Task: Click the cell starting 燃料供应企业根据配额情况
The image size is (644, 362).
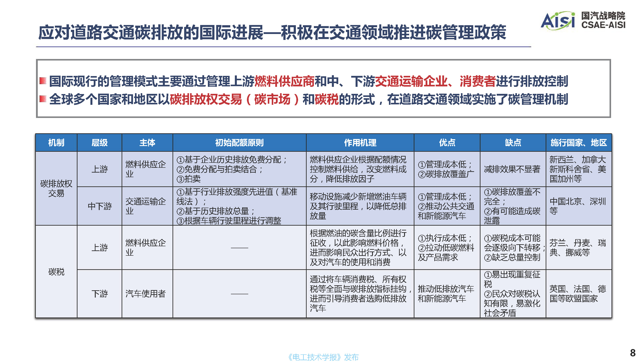Action: [x=360, y=169]
